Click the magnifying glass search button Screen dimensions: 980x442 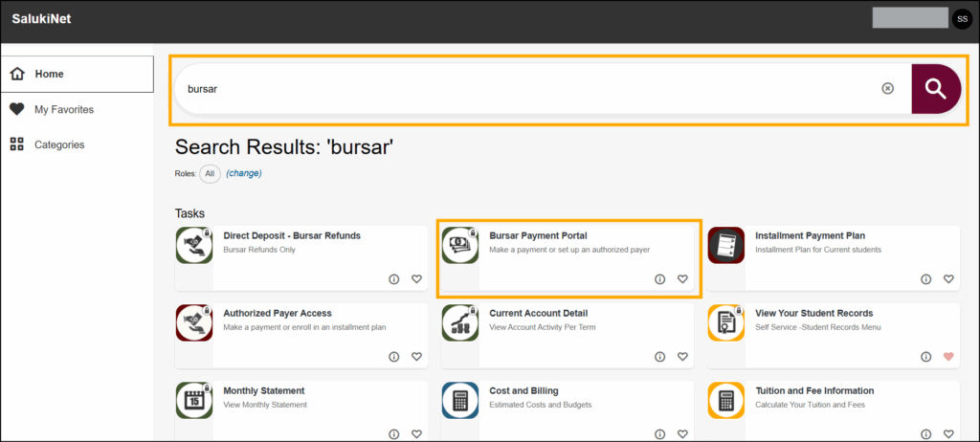point(935,89)
